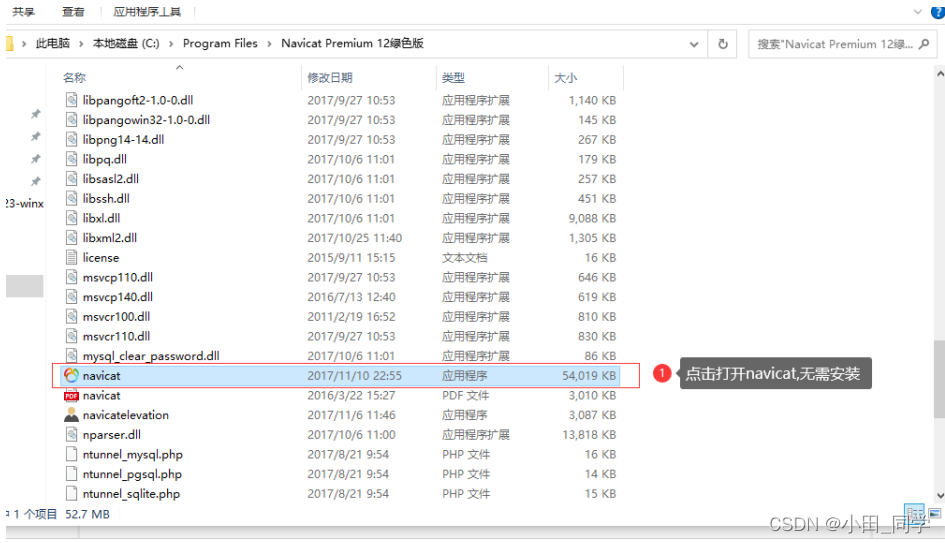Click the msvcr110.dll file icon
Image resolution: width=945 pixels, height=543 pixels.
click(72, 336)
